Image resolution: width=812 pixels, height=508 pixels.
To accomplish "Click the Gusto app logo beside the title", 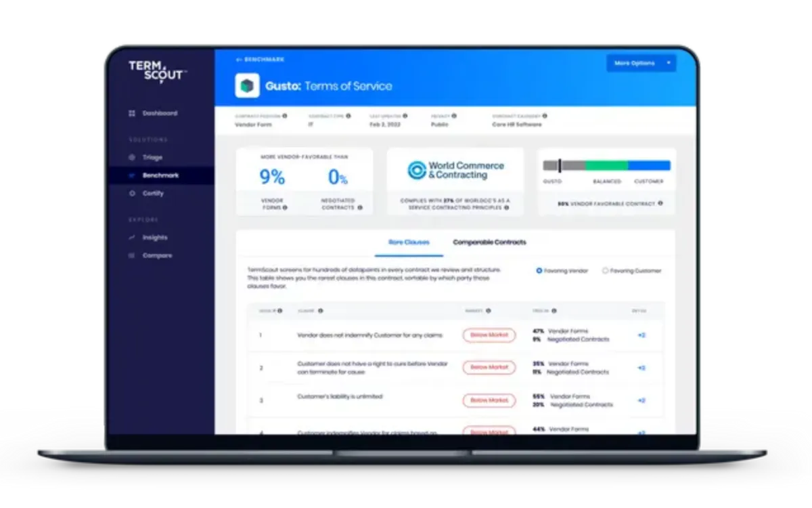I will (x=247, y=86).
